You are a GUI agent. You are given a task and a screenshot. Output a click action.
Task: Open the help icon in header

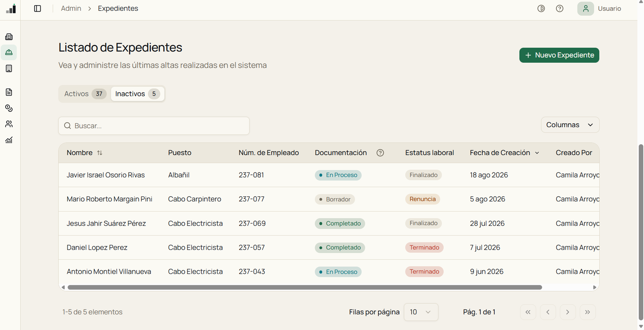[x=560, y=8]
